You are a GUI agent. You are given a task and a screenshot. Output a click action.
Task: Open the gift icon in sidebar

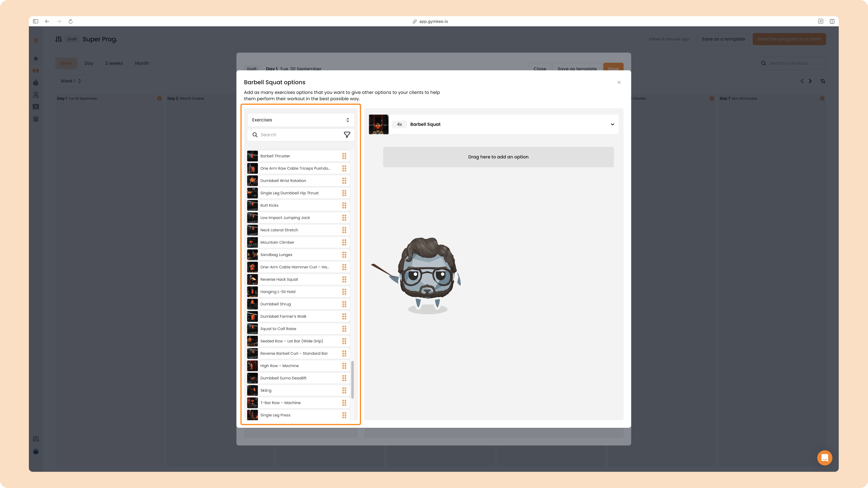(x=36, y=119)
